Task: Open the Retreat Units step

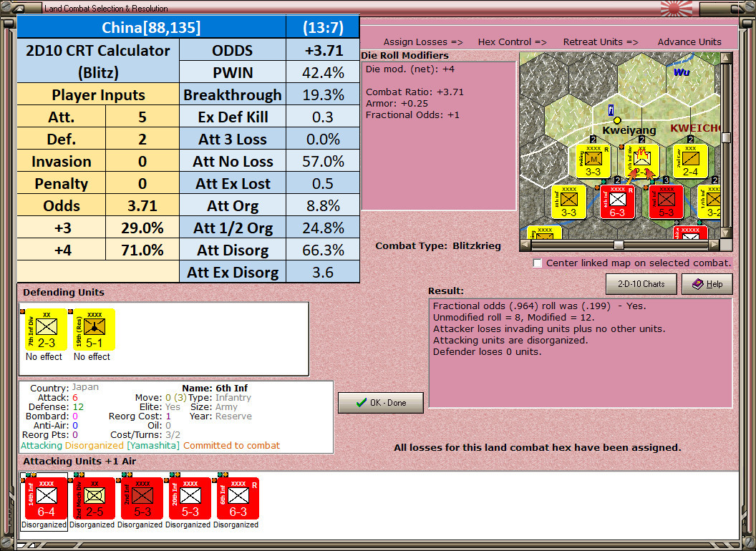Action: (601, 42)
